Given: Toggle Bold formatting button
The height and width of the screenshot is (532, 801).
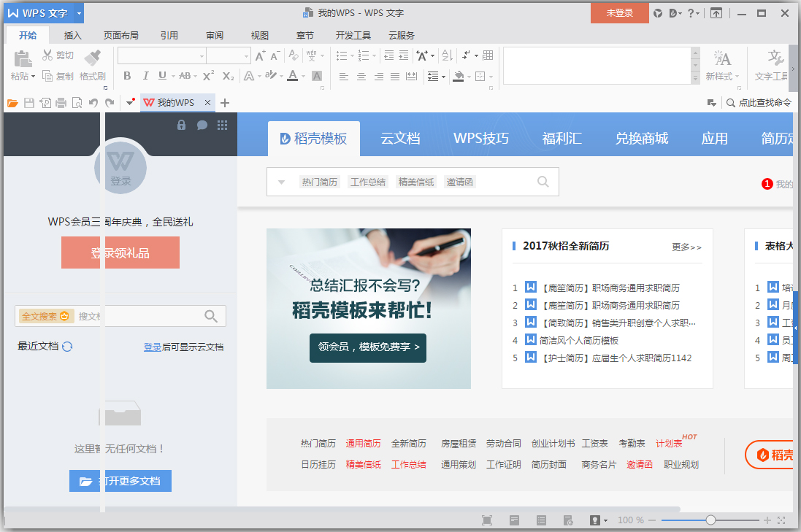Looking at the screenshot, I should 127,76.
